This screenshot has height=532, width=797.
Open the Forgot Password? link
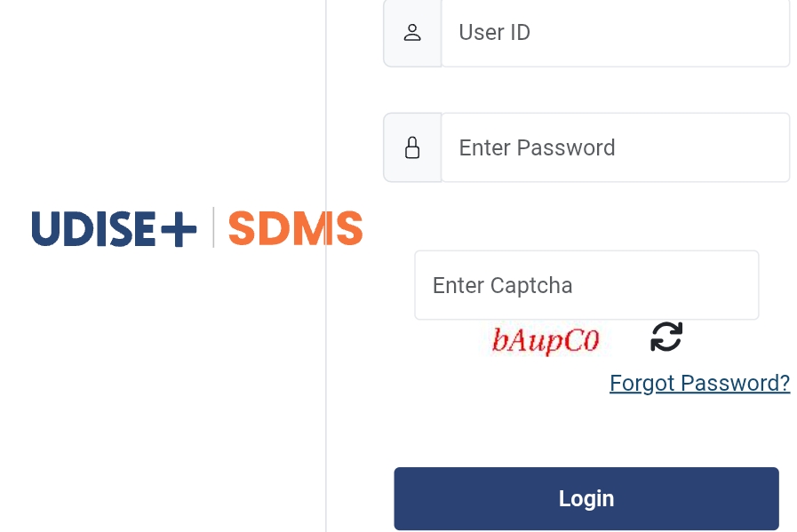pyautogui.click(x=699, y=383)
